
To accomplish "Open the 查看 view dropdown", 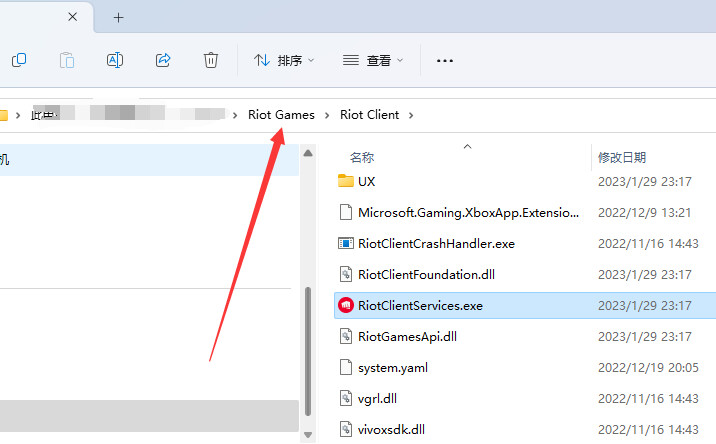I will tap(373, 60).
